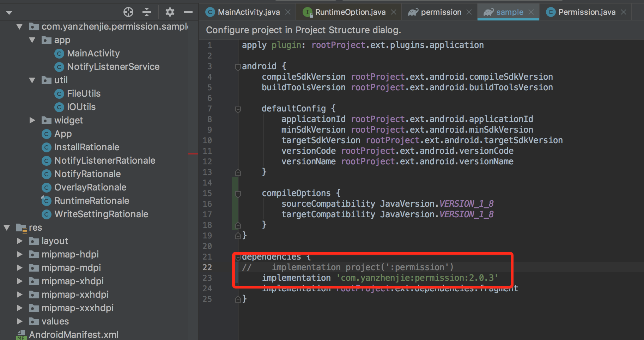
Task: Close the sample tab
Action: [x=531, y=12]
